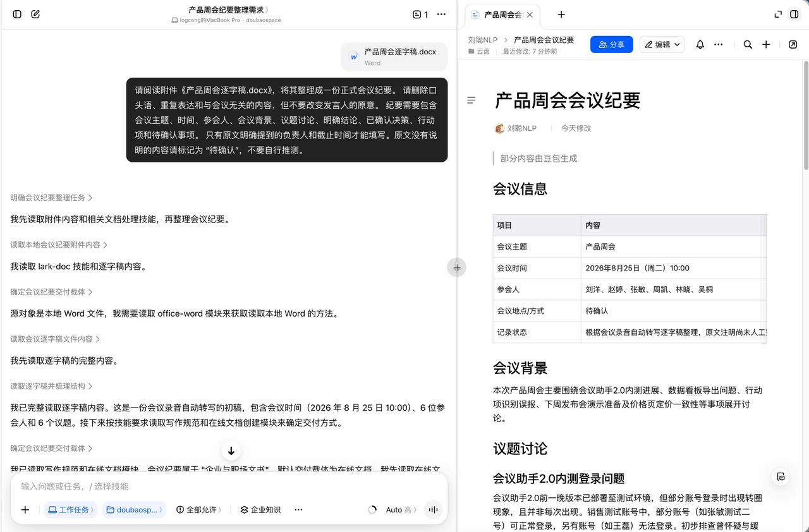
Task: Toggle the document outline icon beside the title
Action: tap(471, 100)
